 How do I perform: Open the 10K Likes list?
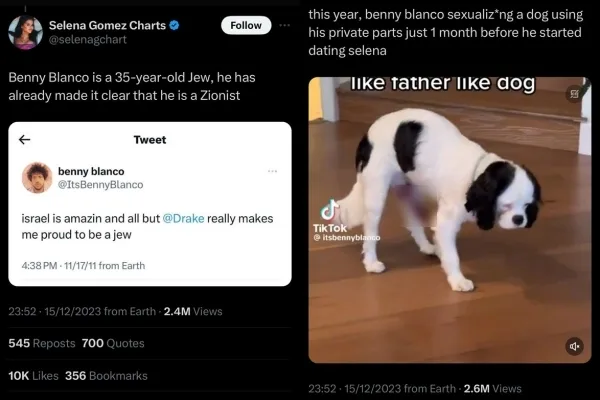click(x=33, y=376)
